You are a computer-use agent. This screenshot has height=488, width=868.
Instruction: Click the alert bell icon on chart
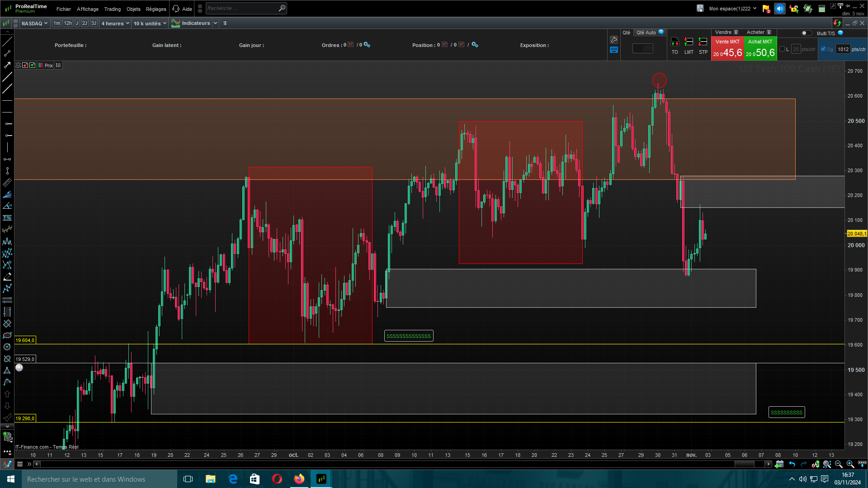pyautogui.click(x=18, y=66)
